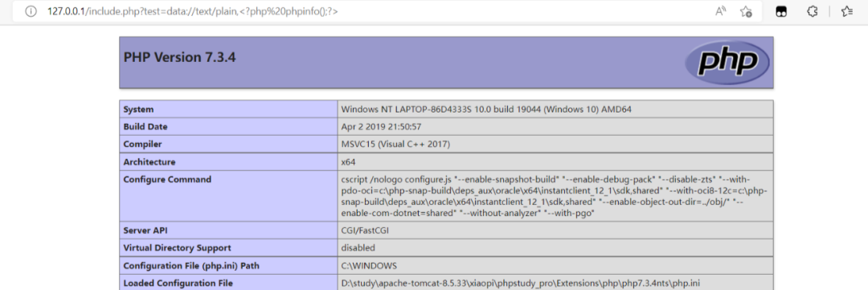Click the PHP logo image

pyautogui.click(x=727, y=63)
